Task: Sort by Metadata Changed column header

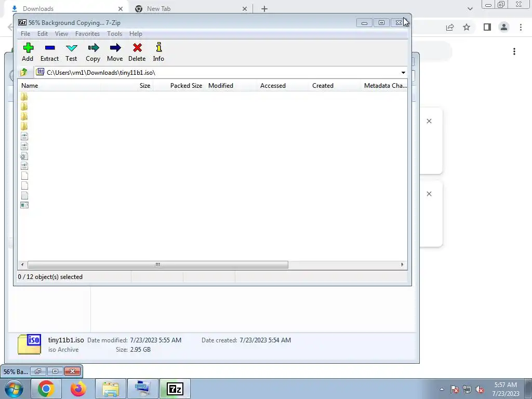Action: (384, 86)
